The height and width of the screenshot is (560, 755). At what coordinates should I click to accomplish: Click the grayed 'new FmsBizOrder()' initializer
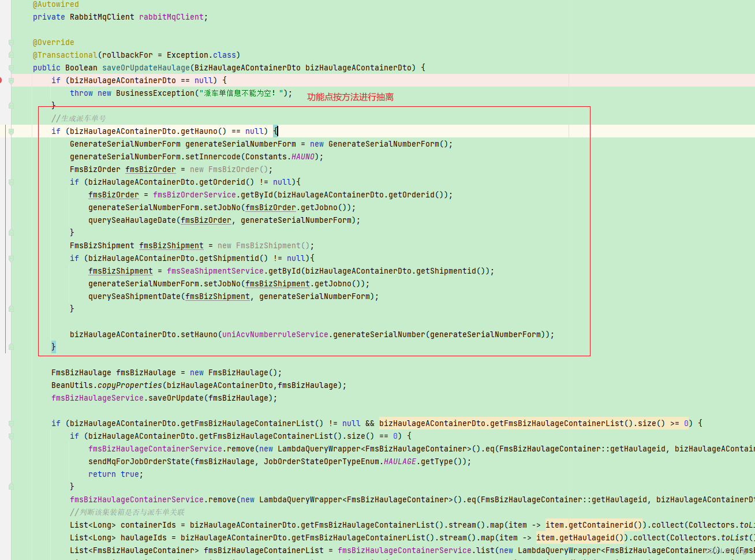point(229,169)
